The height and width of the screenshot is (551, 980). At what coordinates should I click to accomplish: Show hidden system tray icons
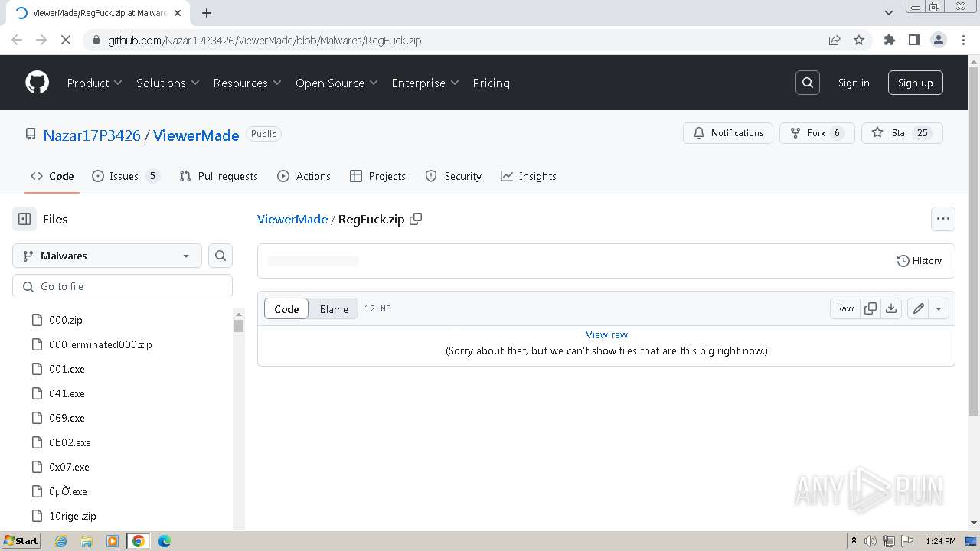[x=854, y=541]
